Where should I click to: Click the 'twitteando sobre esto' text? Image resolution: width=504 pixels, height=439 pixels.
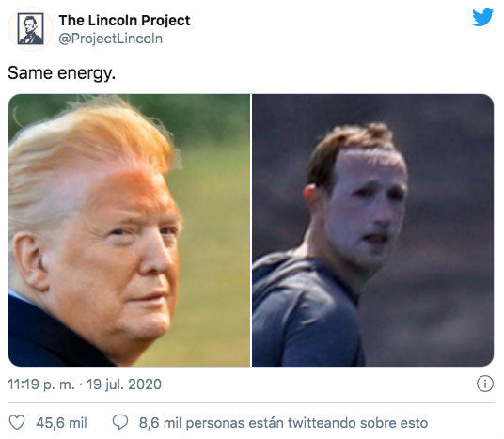[x=357, y=423]
